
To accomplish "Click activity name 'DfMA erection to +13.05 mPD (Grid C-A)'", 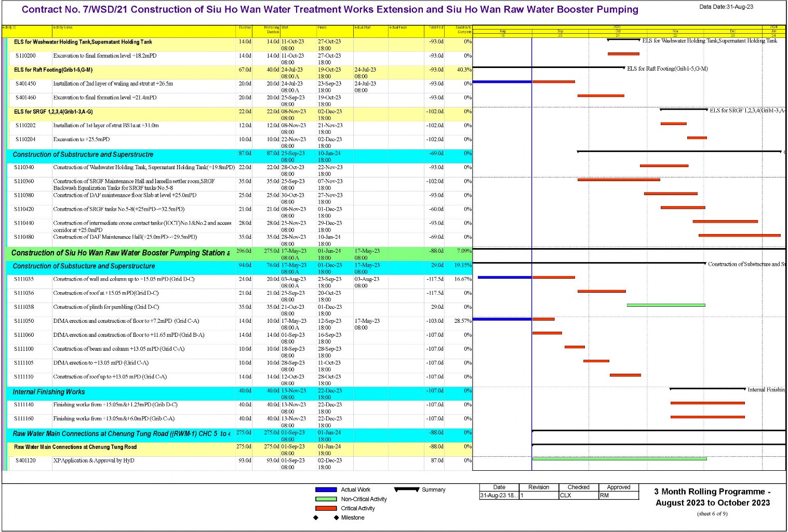I will [x=101, y=363].
